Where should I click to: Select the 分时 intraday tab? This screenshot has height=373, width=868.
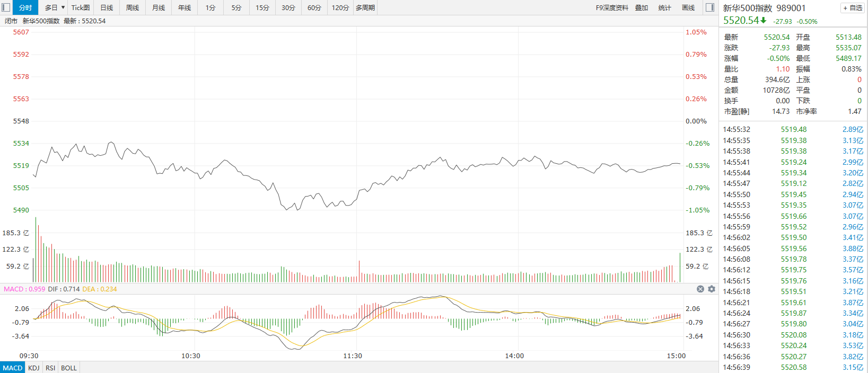pyautogui.click(x=25, y=7)
